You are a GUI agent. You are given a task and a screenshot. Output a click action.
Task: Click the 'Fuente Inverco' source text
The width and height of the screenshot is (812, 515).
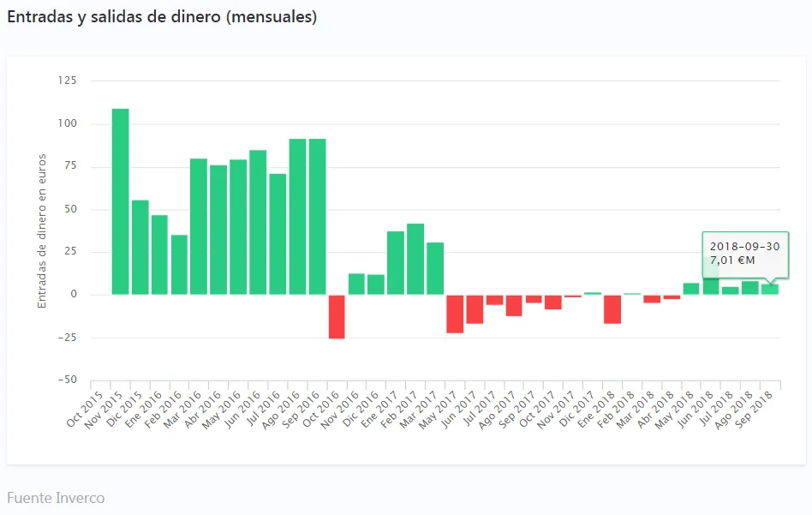click(x=56, y=498)
